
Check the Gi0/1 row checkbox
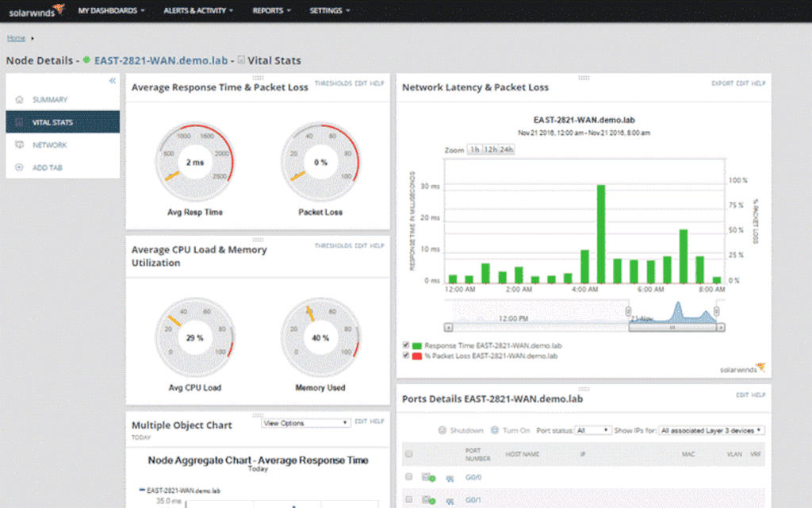coord(408,500)
